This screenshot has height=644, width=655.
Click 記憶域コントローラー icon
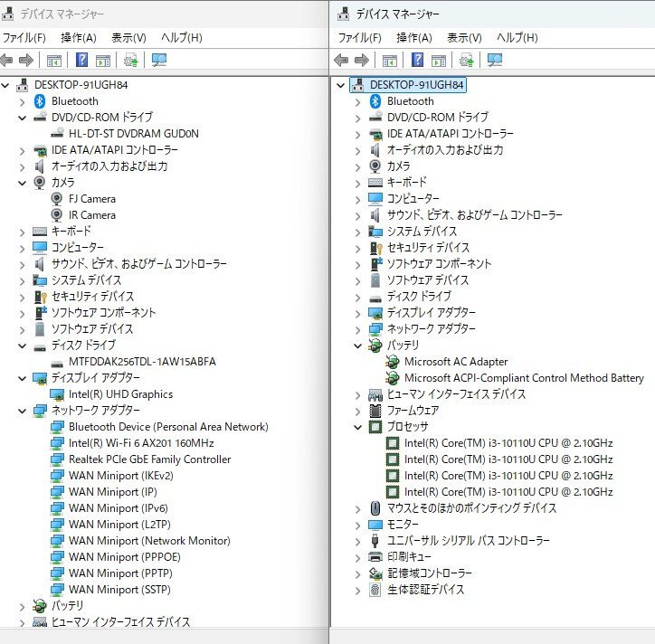[375, 573]
